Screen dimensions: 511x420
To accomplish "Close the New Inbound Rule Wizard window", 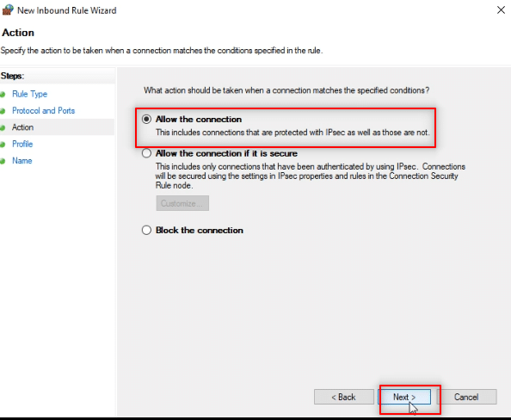I will coord(501,10).
